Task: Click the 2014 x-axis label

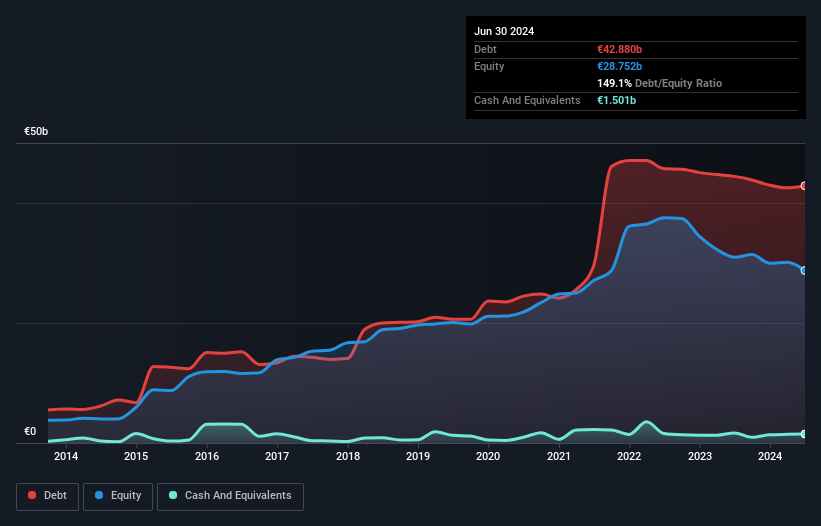Action: point(66,456)
